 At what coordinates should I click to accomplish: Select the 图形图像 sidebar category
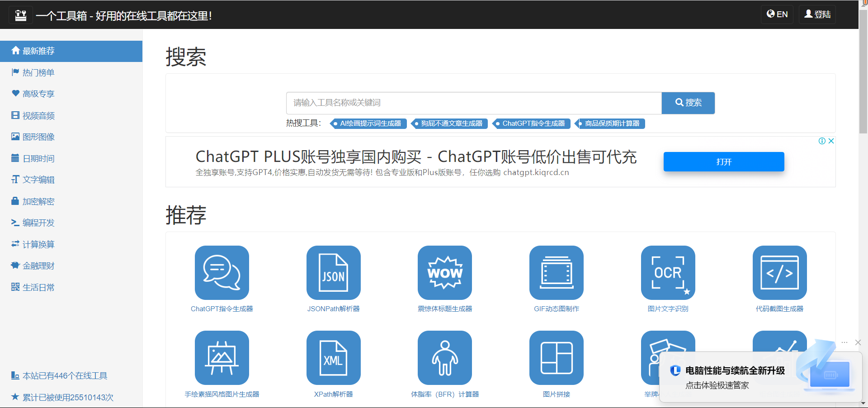(71, 137)
